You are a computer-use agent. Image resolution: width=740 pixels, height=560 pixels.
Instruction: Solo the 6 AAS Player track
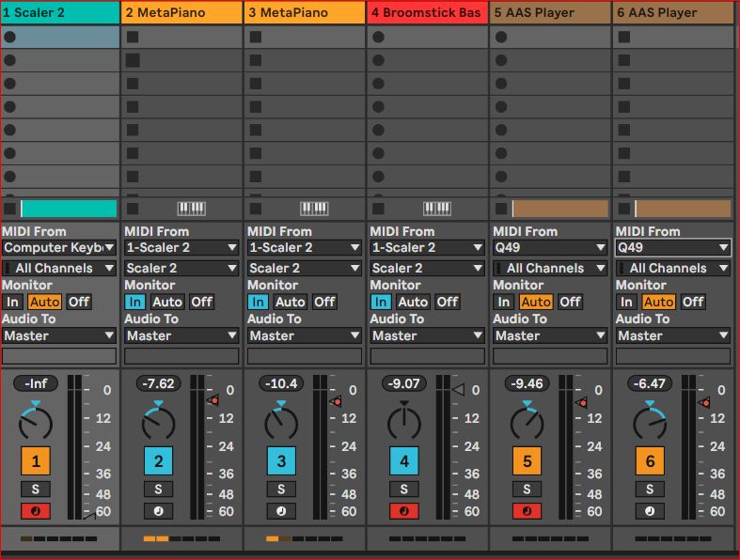[650, 490]
